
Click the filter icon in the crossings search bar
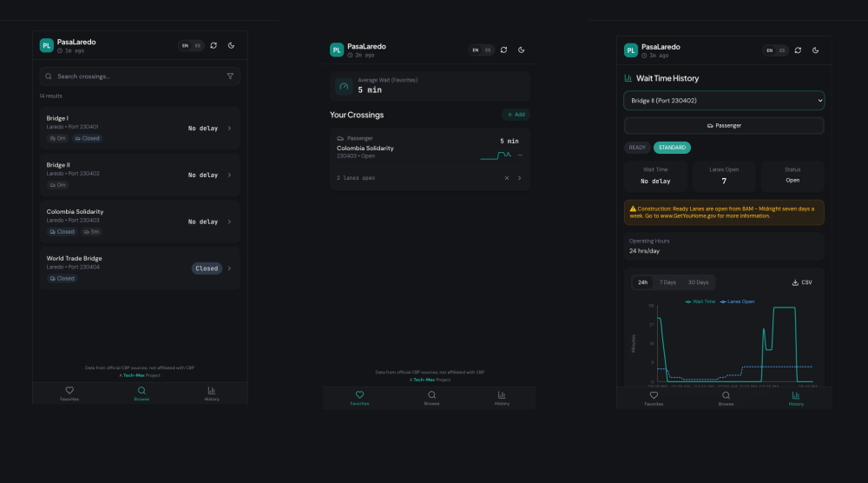[x=230, y=76]
